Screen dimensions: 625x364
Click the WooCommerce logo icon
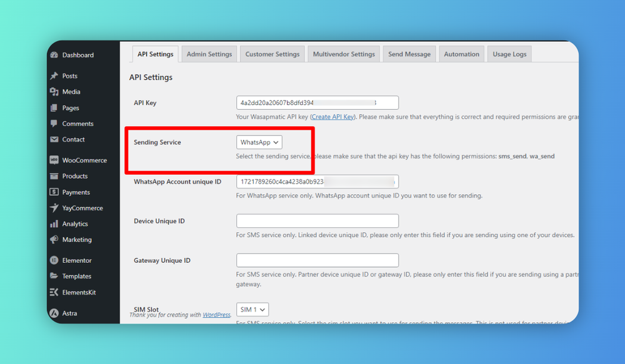pos(54,160)
